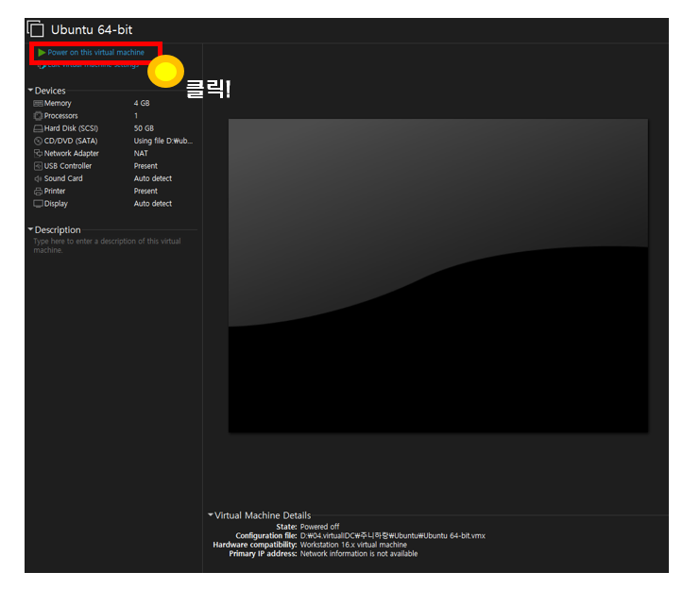Click the Ubuntu 64-bit title text
Image resolution: width=700 pixels, height=589 pixels.
92,30
